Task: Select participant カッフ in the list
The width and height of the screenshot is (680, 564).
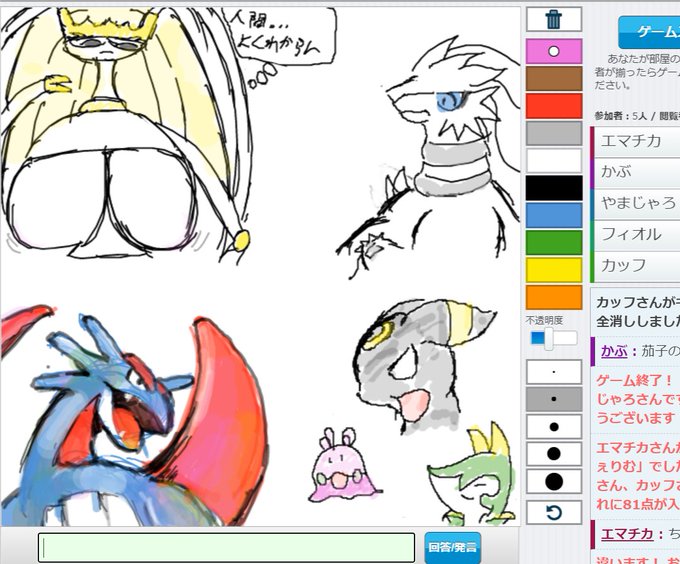Action: pyautogui.click(x=635, y=265)
